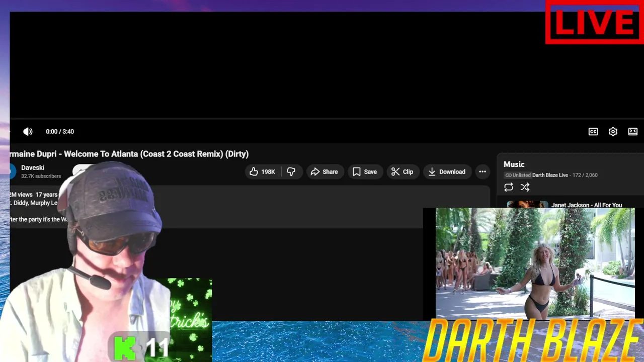Screen dimensions: 644x362
Task: Click the Music playlist title
Action: click(x=514, y=164)
